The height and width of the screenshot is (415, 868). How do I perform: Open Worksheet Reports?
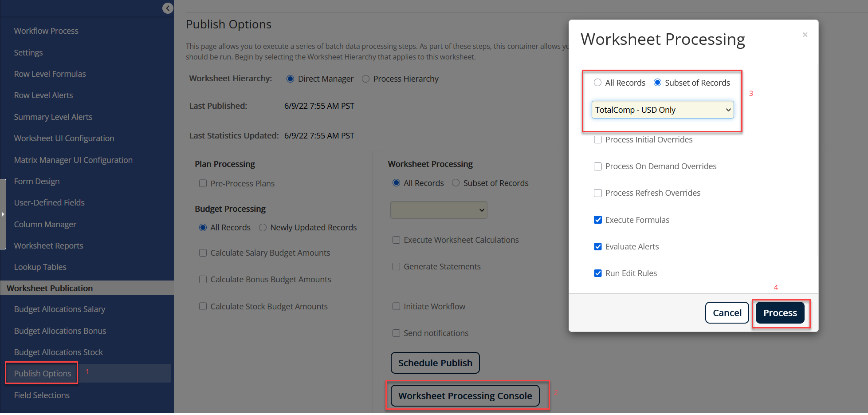49,245
